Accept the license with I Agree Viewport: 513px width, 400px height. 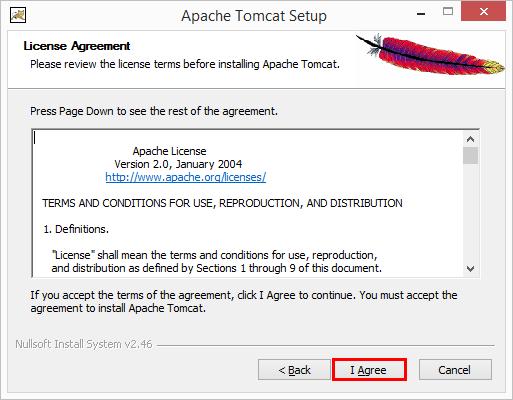(369, 370)
